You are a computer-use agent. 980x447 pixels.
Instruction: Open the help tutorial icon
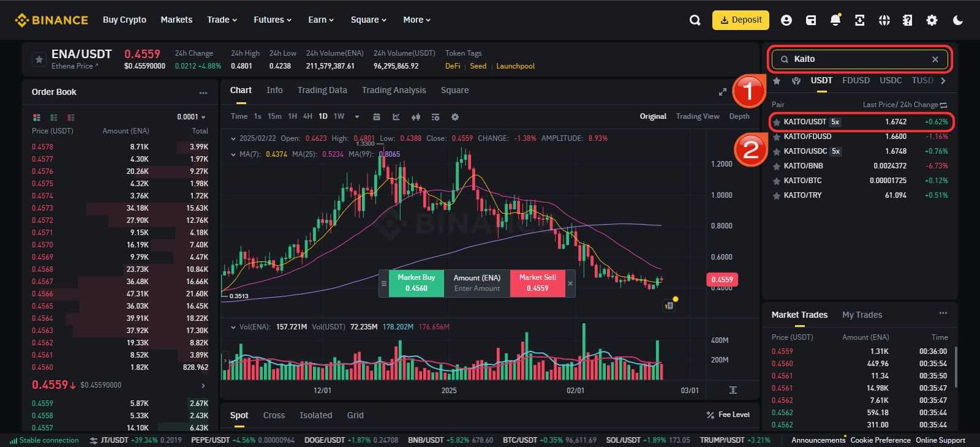click(908, 20)
